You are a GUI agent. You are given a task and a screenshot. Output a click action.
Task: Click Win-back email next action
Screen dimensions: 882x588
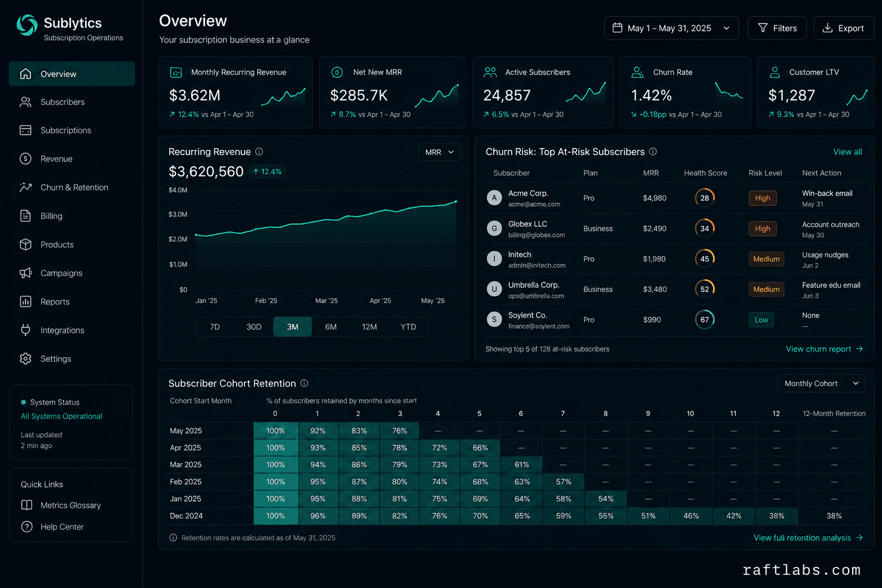pyautogui.click(x=827, y=194)
